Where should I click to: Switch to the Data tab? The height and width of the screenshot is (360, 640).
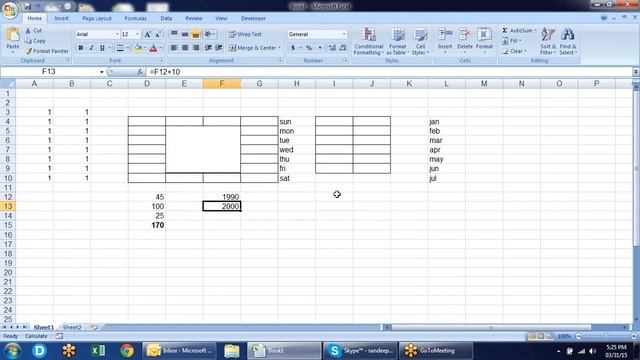(166, 18)
